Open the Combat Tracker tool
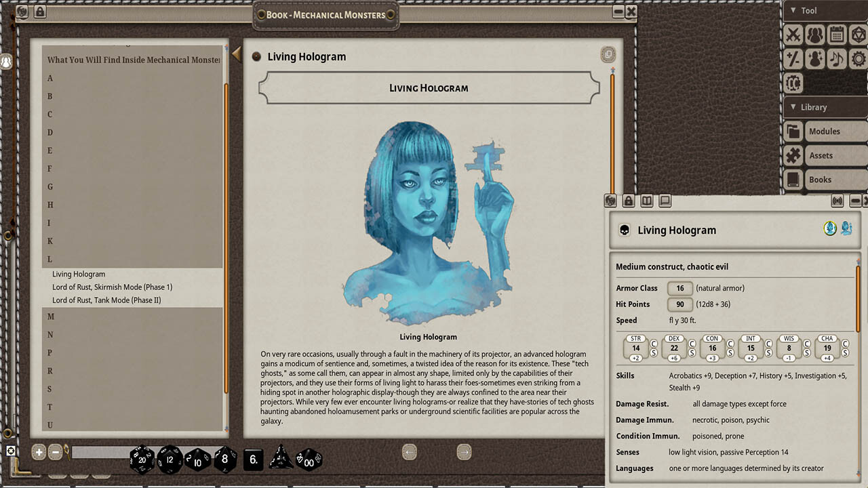The image size is (868, 488). coord(792,35)
